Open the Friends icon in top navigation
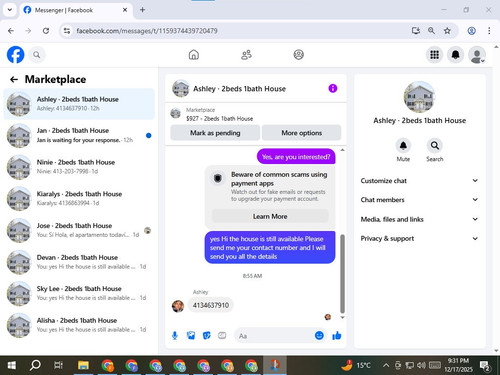 246,54
